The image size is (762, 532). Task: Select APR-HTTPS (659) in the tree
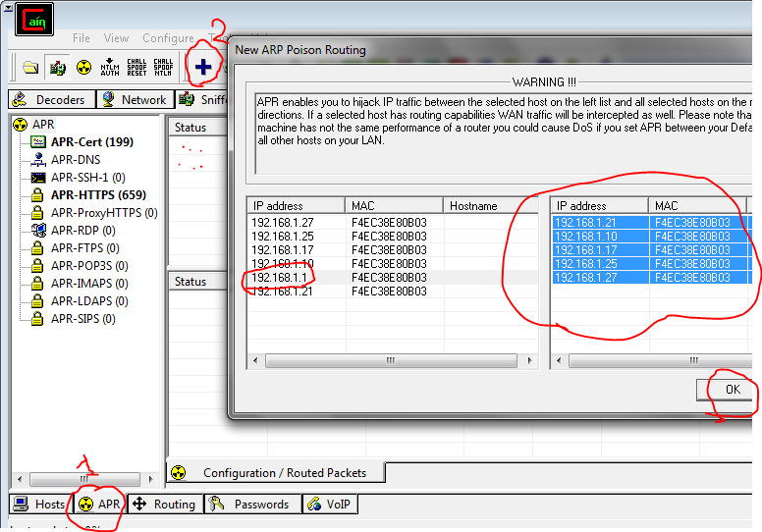[98, 194]
